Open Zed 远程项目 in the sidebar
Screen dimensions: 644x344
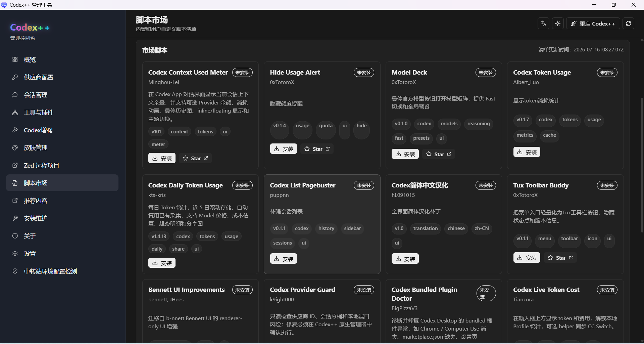point(62,165)
